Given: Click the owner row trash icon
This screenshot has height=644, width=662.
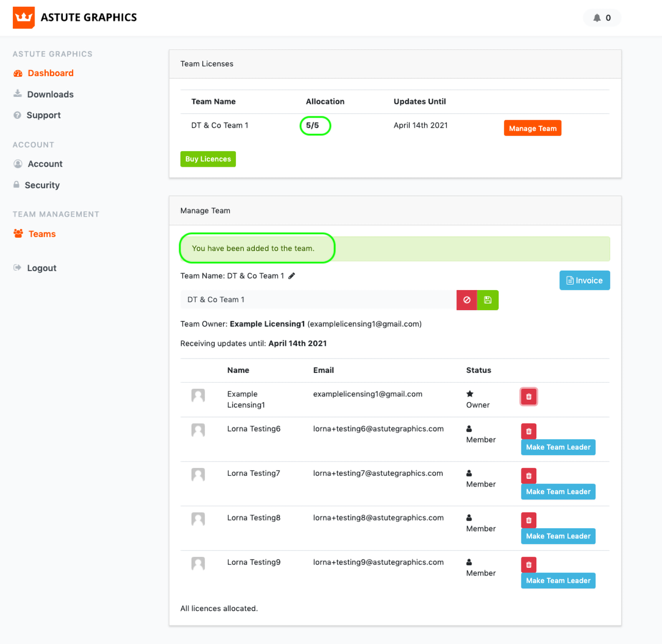Looking at the screenshot, I should tap(529, 397).
